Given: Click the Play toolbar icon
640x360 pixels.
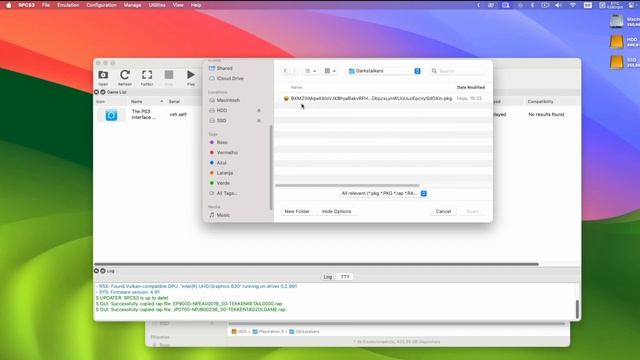Looking at the screenshot, I should [191, 78].
